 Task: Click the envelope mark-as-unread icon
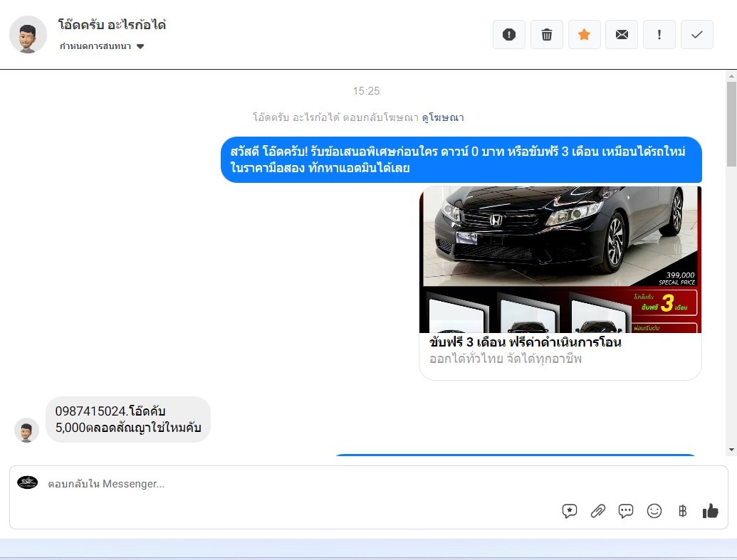[x=622, y=34]
